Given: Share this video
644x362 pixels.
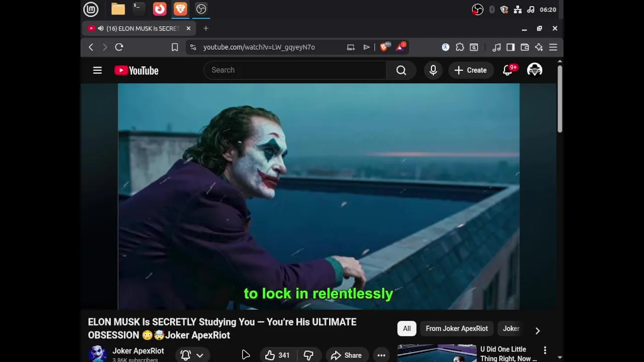Looking at the screenshot, I should (x=346, y=355).
